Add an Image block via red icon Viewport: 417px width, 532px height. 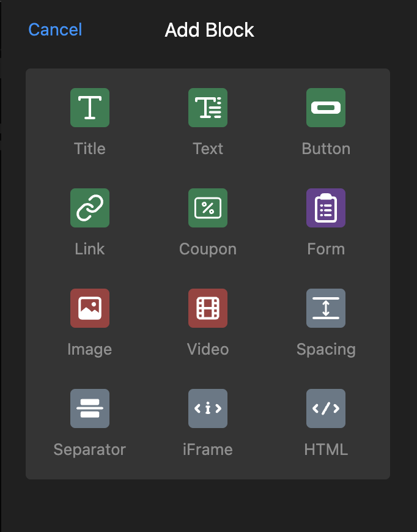90,308
